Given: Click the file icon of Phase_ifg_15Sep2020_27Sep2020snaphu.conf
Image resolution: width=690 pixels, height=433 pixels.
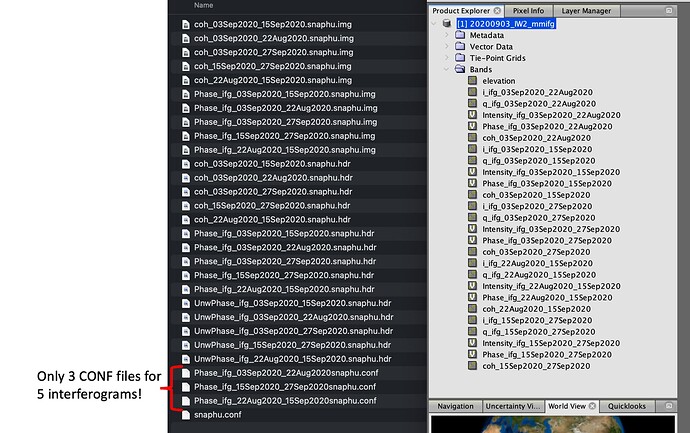Looking at the screenshot, I should [186, 387].
